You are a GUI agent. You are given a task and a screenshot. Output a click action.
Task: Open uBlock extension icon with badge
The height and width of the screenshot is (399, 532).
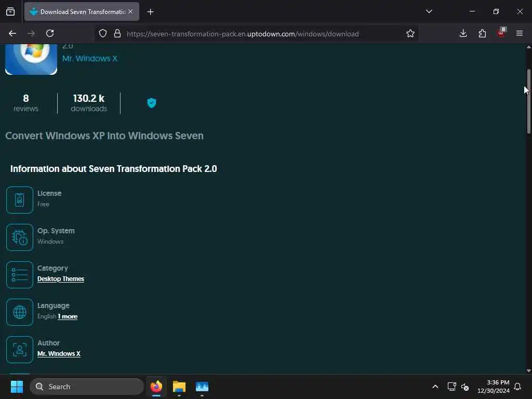click(501, 33)
